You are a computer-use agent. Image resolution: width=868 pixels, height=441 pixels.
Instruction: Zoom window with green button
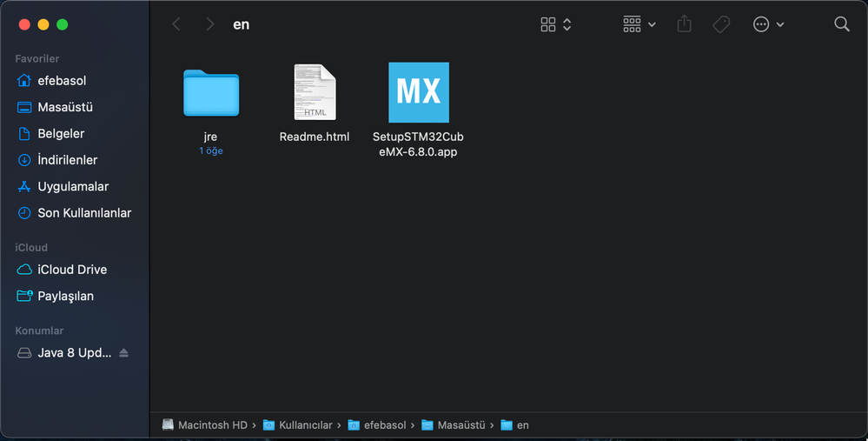(63, 24)
